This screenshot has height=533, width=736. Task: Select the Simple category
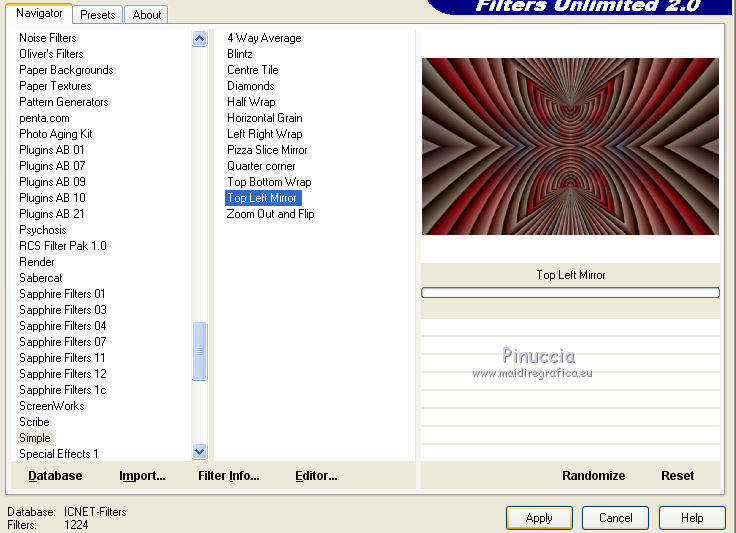(x=35, y=438)
